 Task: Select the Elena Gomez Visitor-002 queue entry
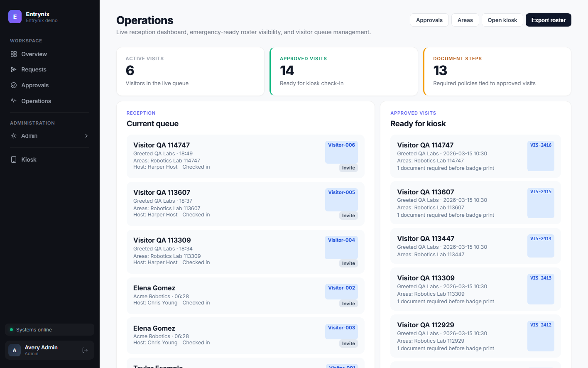click(245, 295)
